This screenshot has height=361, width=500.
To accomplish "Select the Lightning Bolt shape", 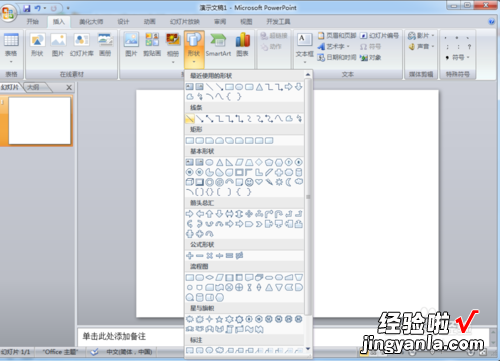I will point(269,182).
